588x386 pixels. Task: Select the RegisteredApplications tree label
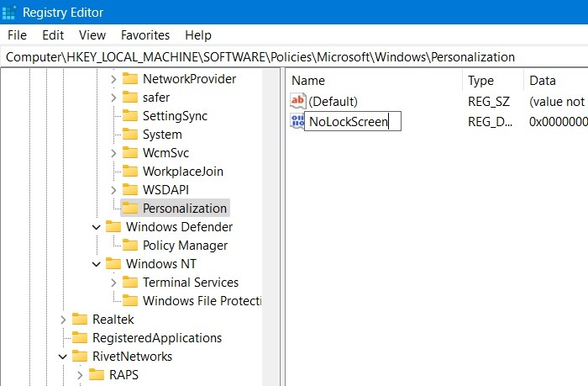click(157, 338)
